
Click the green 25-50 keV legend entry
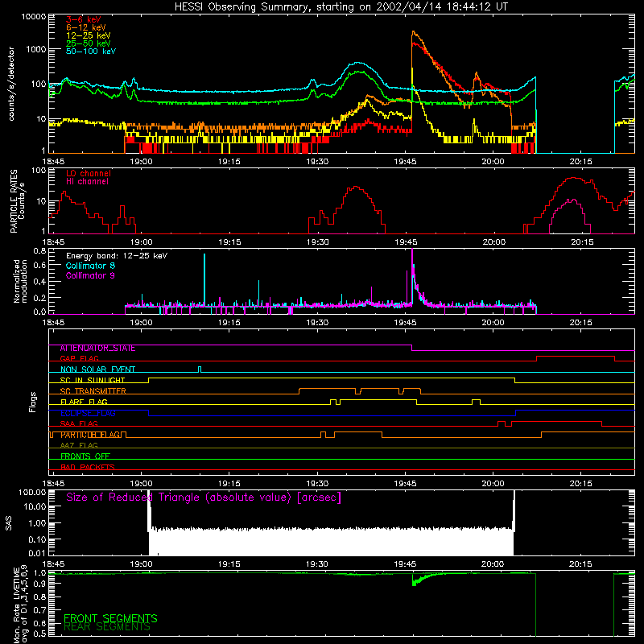88,43
